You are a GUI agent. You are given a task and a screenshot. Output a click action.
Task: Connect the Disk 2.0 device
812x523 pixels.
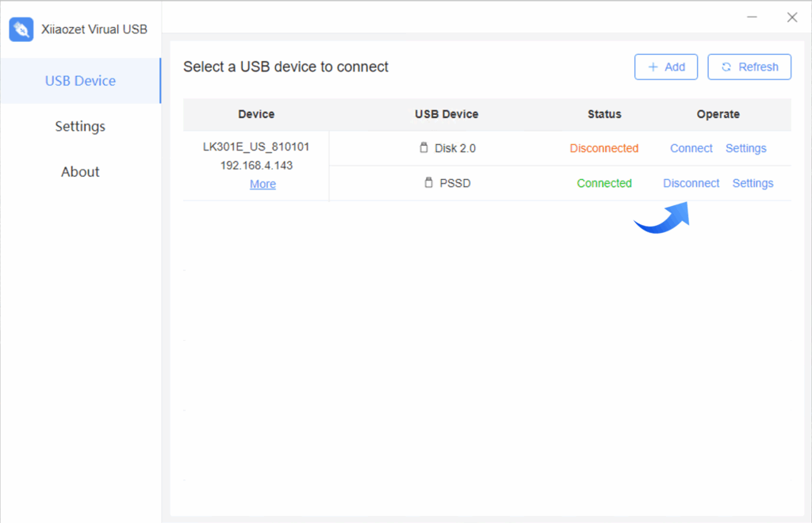click(691, 148)
